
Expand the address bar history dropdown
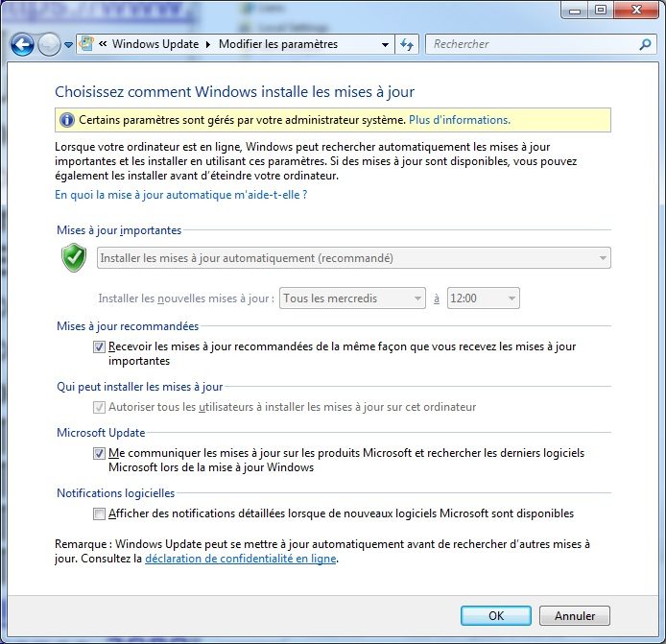(385, 44)
